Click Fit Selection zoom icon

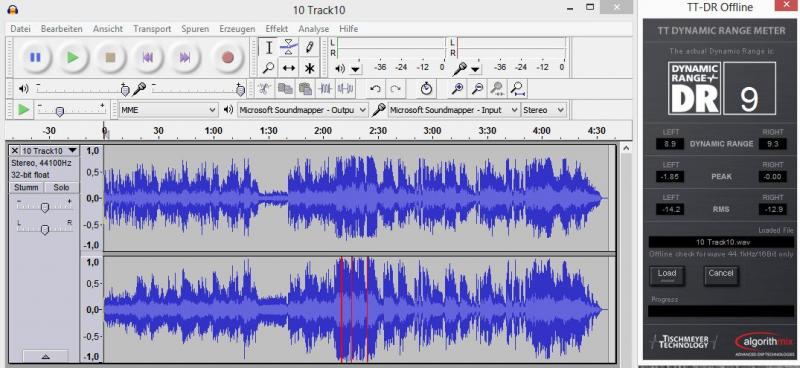tap(497, 89)
